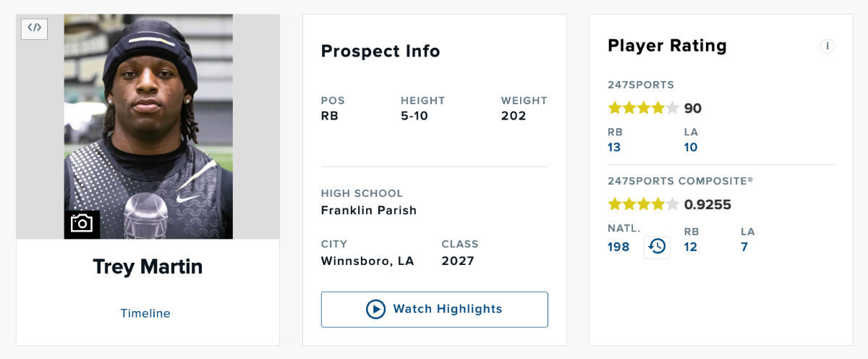Open the embed code icon
The height and width of the screenshot is (359, 868).
pyautogui.click(x=35, y=28)
